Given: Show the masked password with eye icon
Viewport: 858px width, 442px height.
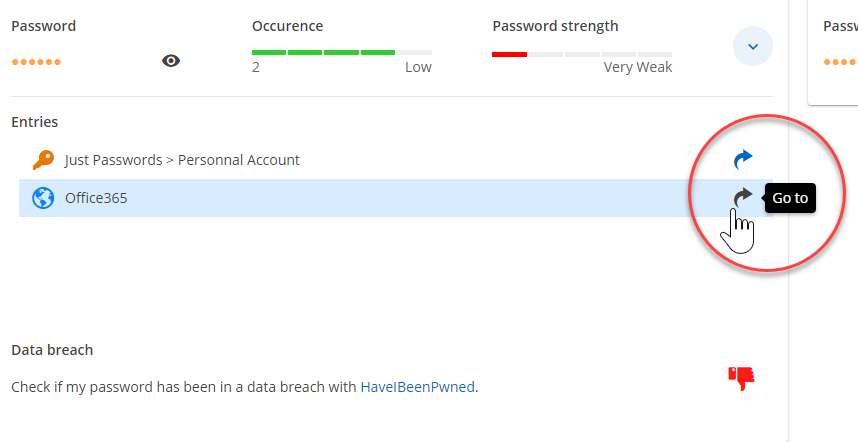Looking at the screenshot, I should point(171,61).
